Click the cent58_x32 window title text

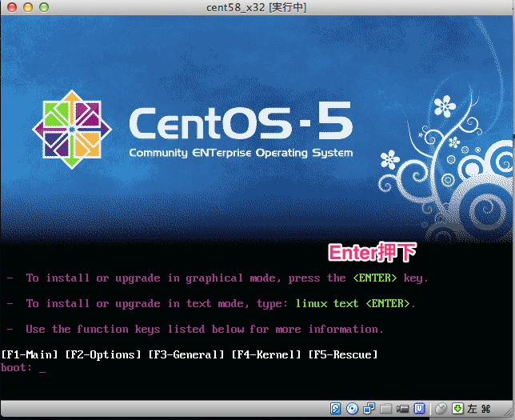pos(256,7)
